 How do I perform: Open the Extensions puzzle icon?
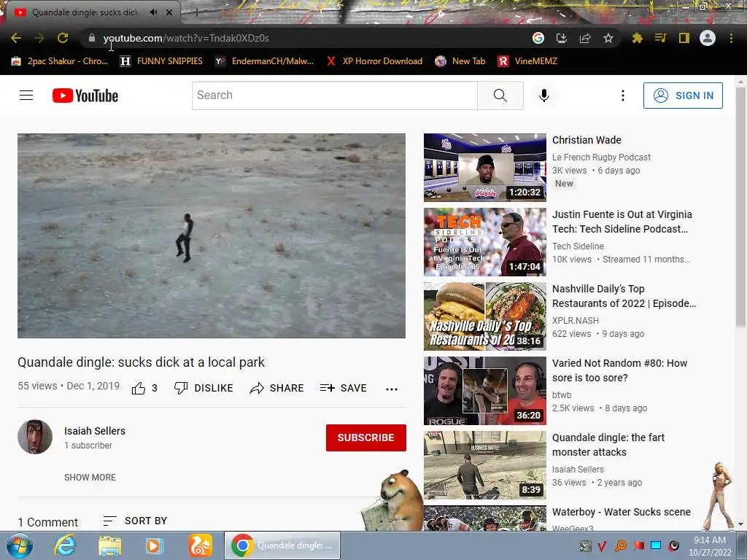[637, 38]
